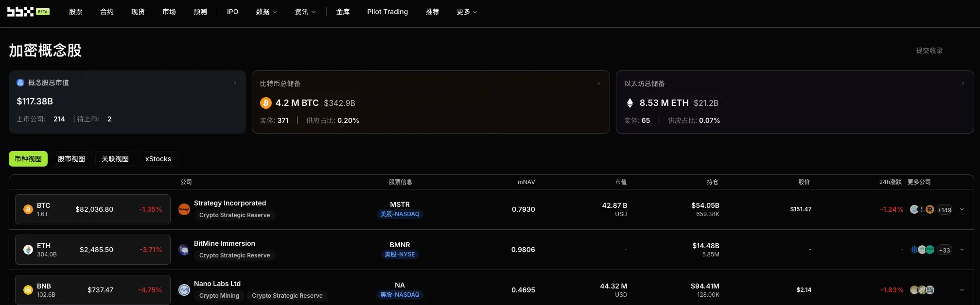Screen dimensions: 980x305
Task: Go to 市场 in the top navigation
Action: tap(169, 12)
